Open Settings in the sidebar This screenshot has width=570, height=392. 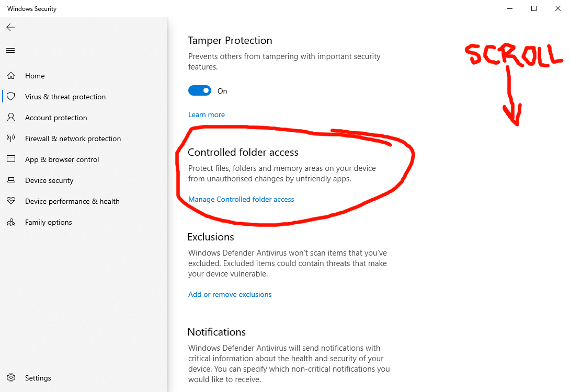(x=38, y=378)
